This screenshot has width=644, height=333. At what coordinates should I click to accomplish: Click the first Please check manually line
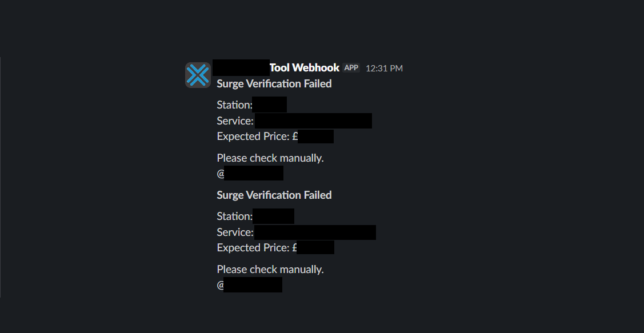(x=270, y=158)
